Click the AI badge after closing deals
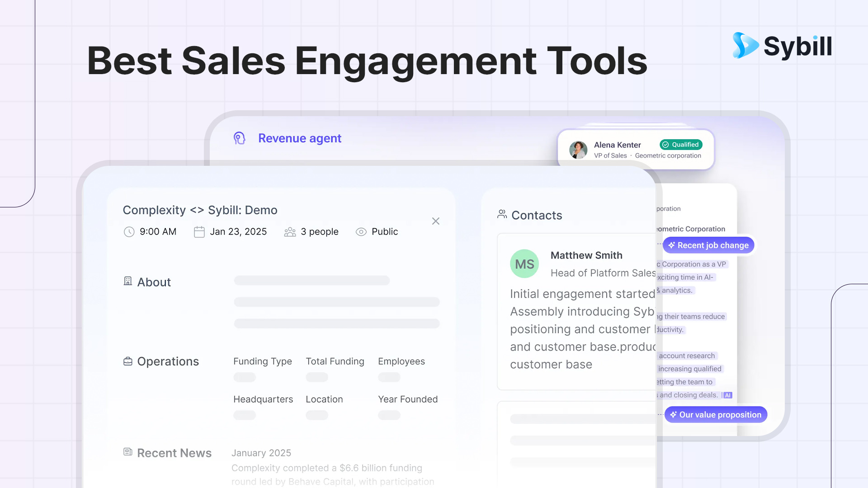 (x=727, y=395)
